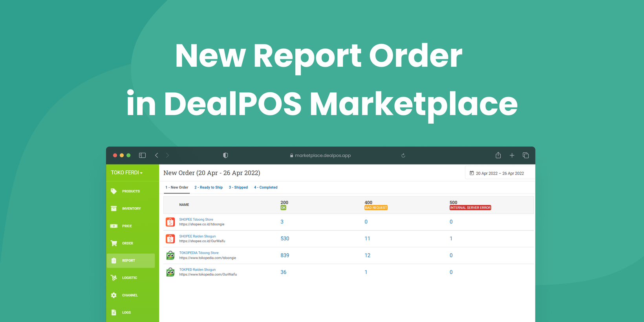Open SHOPEE Raiden Shogun link
Screen dimensions: 644x322
[198, 236]
